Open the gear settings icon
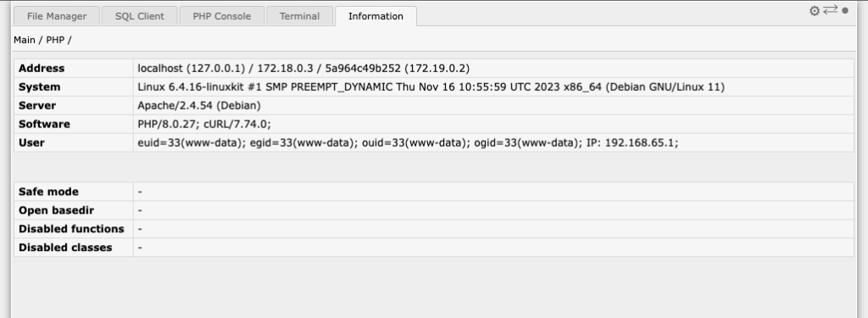This screenshot has width=868, height=318. 815,11
